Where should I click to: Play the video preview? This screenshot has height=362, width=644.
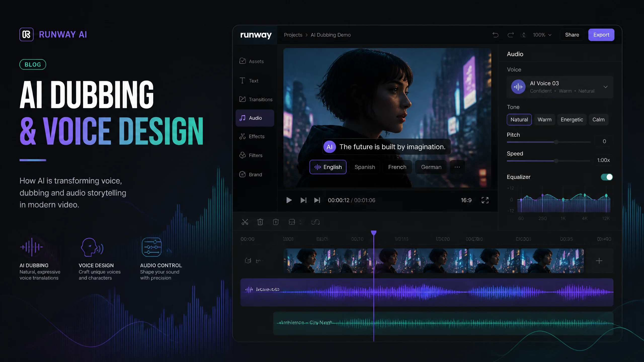(x=289, y=200)
